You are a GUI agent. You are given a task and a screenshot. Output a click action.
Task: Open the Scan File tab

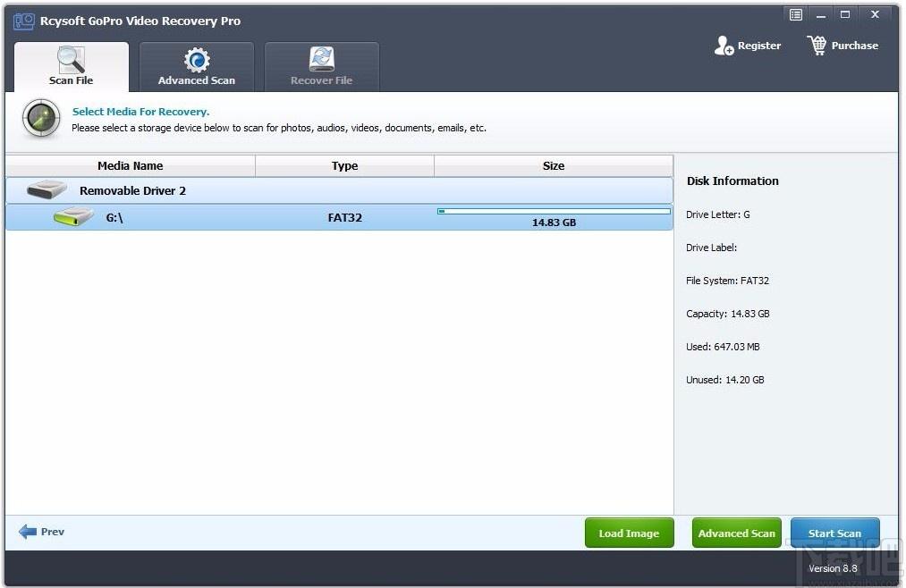[71, 66]
